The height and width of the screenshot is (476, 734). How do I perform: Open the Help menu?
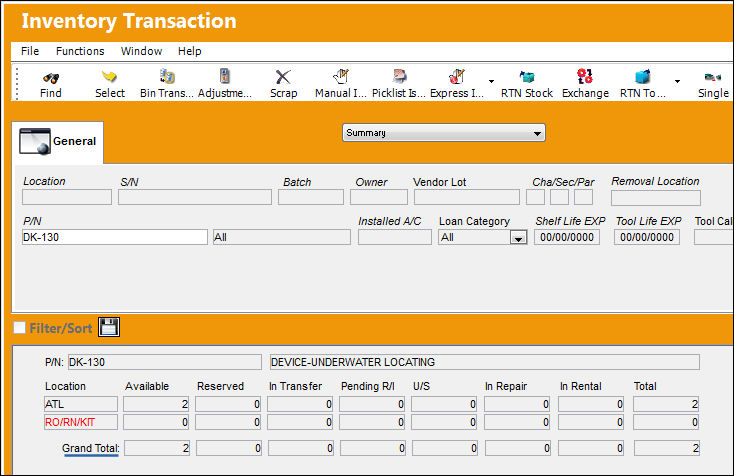point(190,51)
